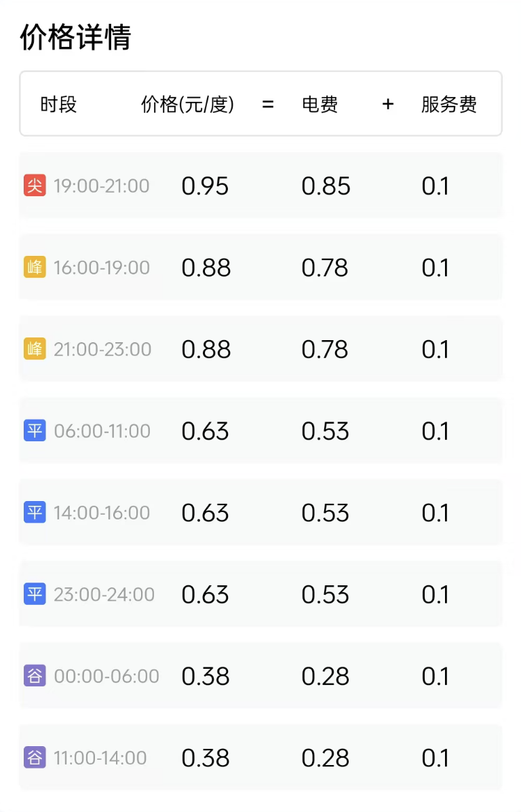521x812 pixels.
Task: Click the purple 谷 icon beside 11:00-14:00
Action: click(x=35, y=758)
